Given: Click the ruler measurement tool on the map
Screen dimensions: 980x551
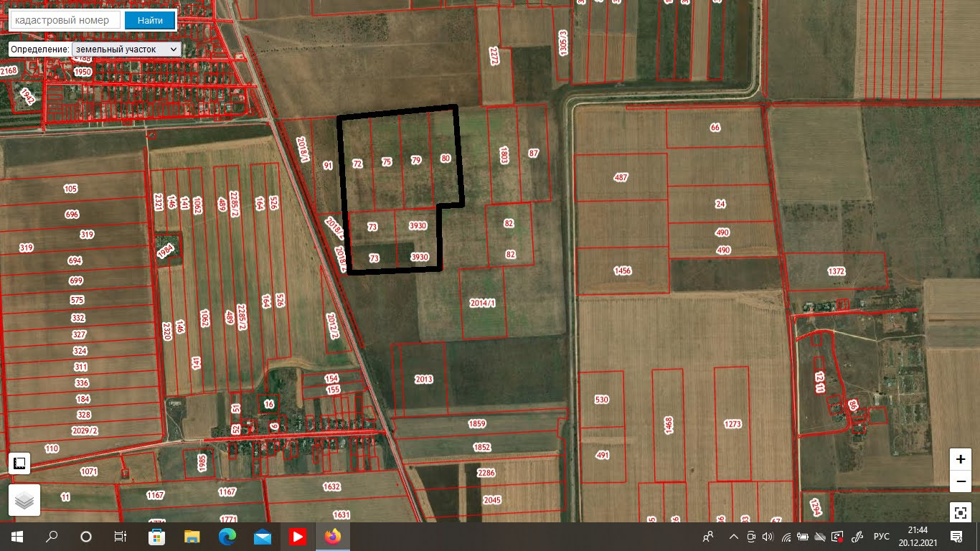Looking at the screenshot, I should point(19,463).
